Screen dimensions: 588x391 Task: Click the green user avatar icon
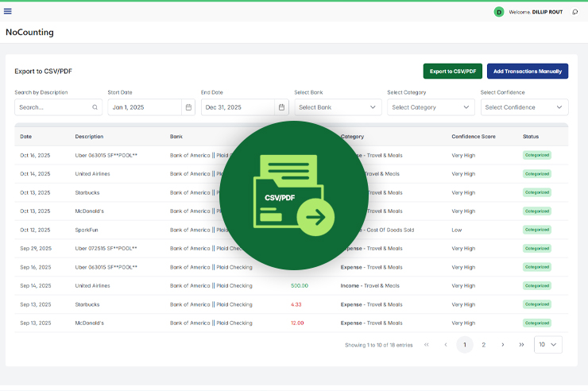499,12
